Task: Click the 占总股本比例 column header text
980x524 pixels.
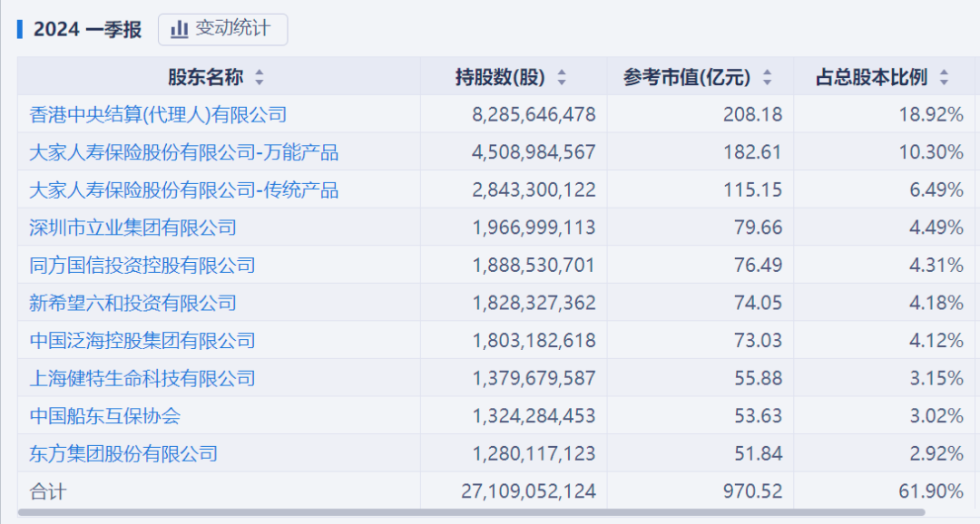Action: pyautogui.click(x=871, y=77)
